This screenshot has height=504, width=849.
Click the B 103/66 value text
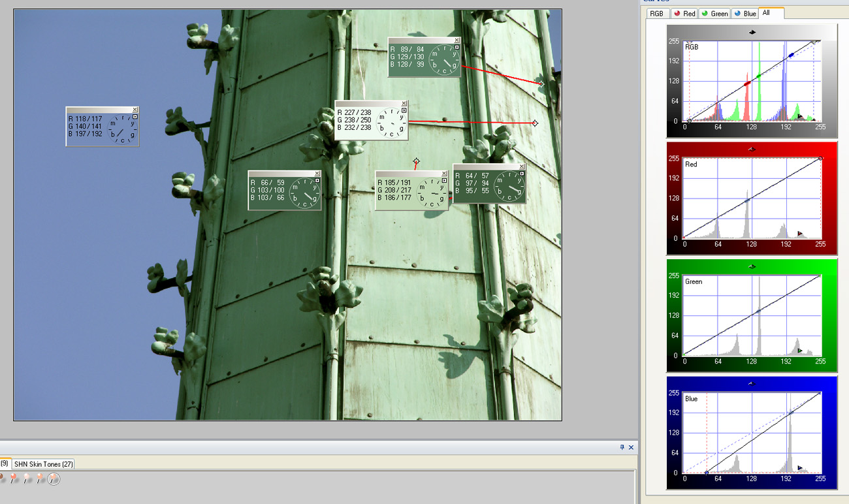click(x=268, y=197)
